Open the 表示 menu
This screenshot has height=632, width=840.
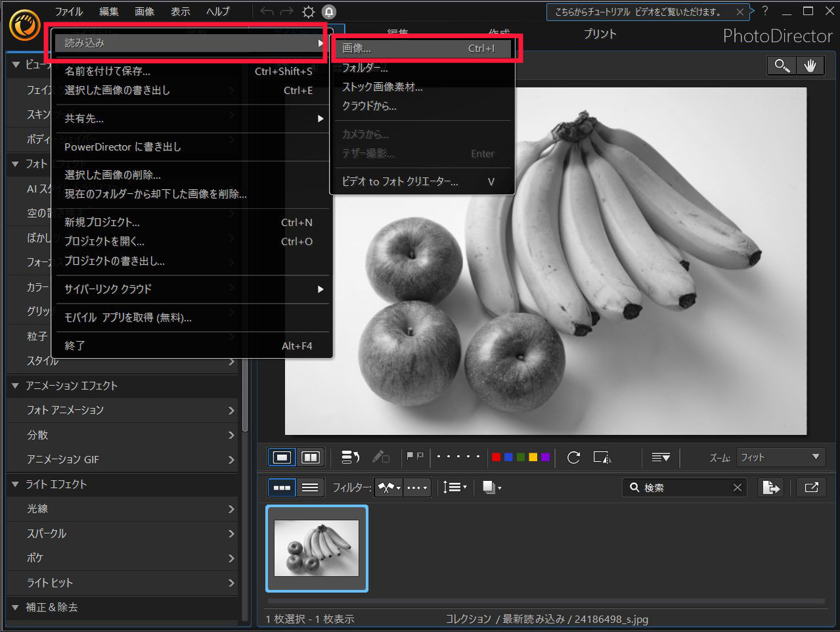coord(181,12)
